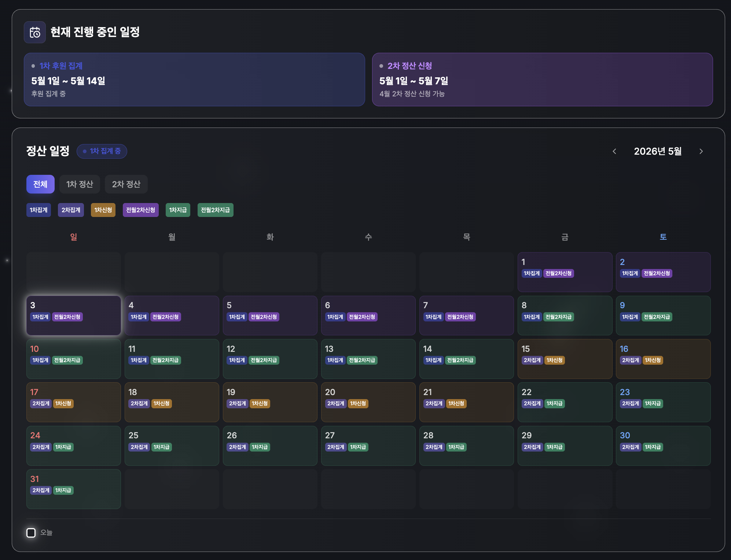Click the 오늘 legend square icon
The height and width of the screenshot is (560, 731).
coord(31,533)
